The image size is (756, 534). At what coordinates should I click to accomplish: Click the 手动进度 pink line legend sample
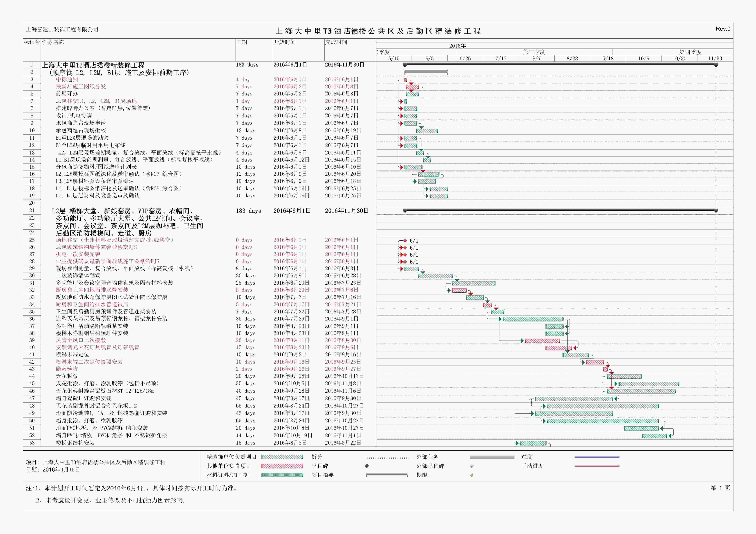[x=597, y=466]
